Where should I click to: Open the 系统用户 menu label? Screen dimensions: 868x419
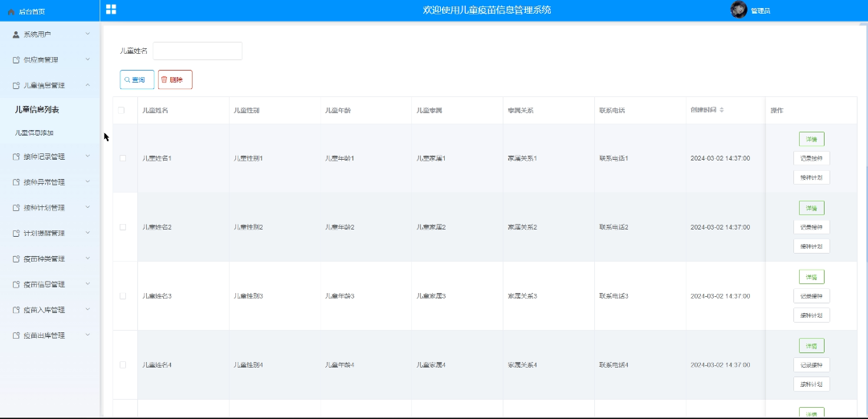pyautogui.click(x=38, y=35)
